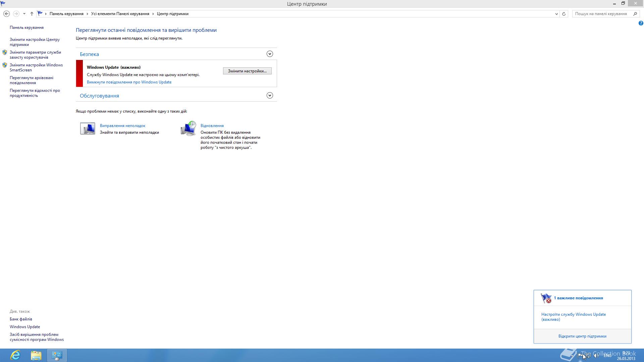Click flag icon in the notification popup
Image resolution: width=644 pixels, height=362 pixels.
tap(546, 298)
